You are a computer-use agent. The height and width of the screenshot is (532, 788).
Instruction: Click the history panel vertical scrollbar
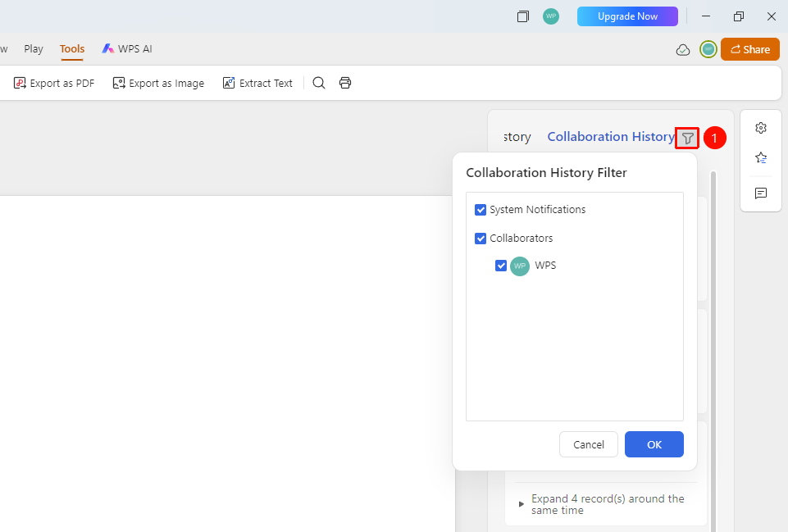coord(713,351)
